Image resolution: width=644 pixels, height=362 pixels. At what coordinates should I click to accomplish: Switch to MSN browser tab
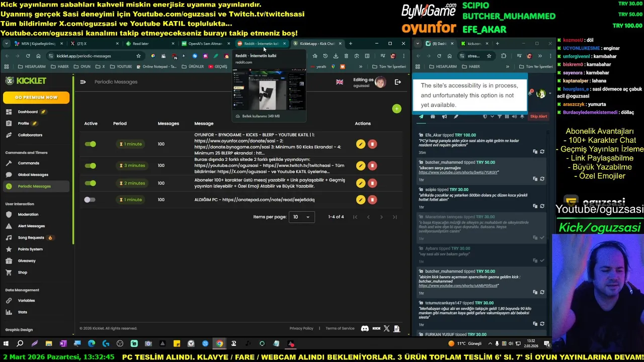(x=38, y=44)
